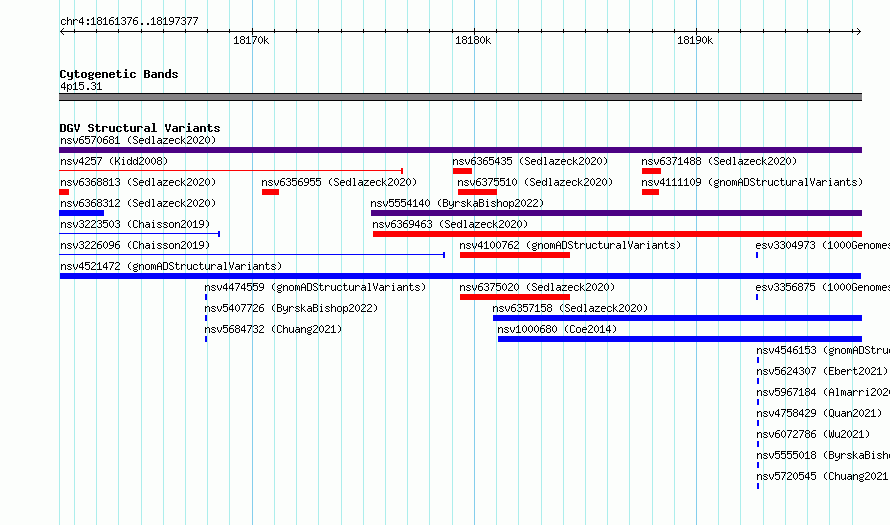The image size is (890, 525).
Task: Select the nsv5967184 Almarri variant label
Action: [823, 392]
